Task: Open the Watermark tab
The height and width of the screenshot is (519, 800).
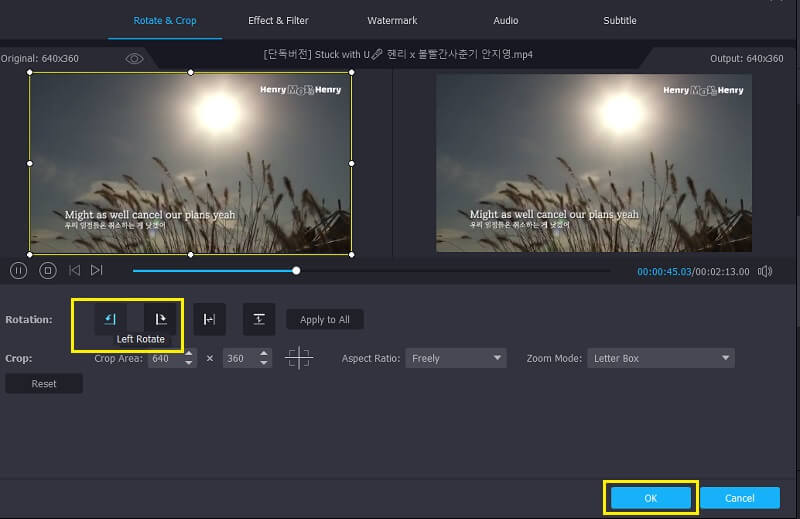Action: coord(392,20)
